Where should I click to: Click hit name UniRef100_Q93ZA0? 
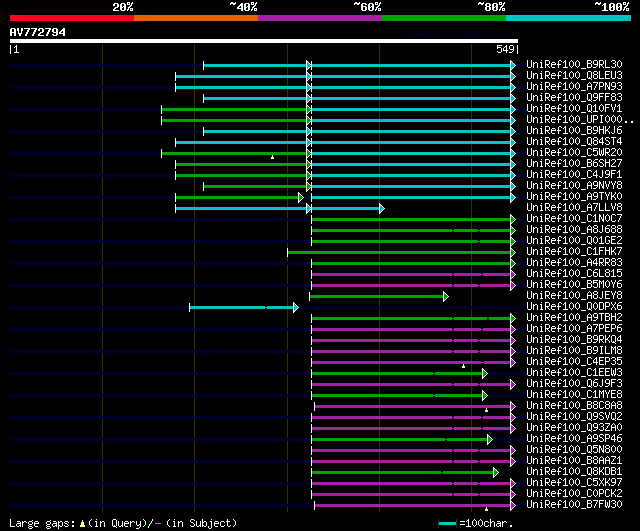[x=574, y=428]
